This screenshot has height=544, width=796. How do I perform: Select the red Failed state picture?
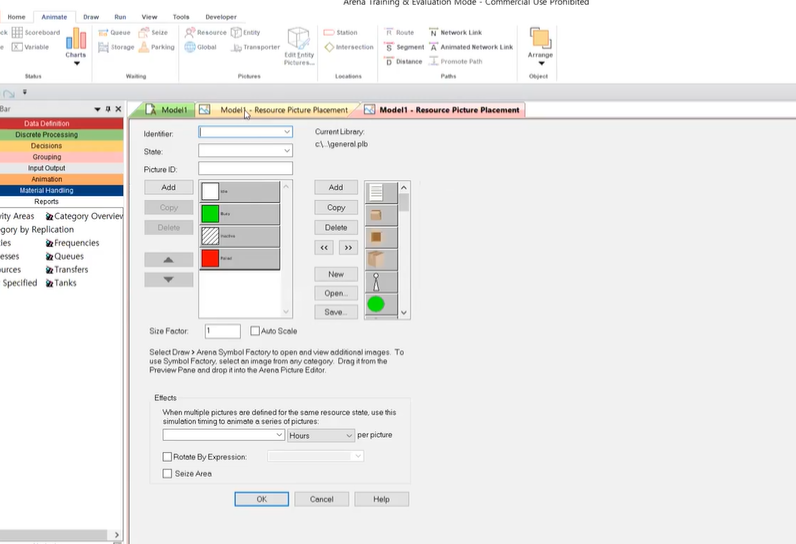pyautogui.click(x=240, y=258)
